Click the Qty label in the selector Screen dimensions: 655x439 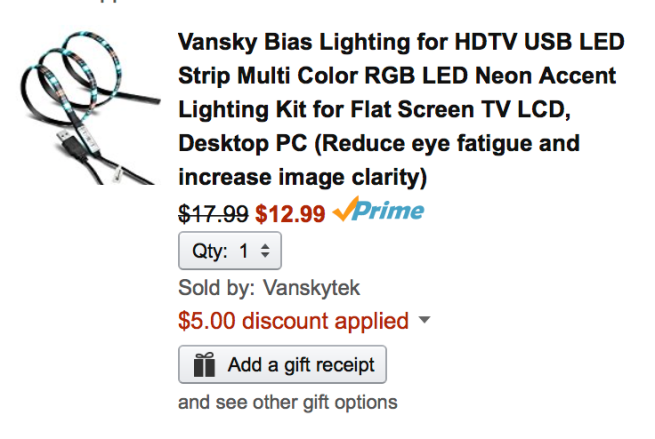coord(211,250)
